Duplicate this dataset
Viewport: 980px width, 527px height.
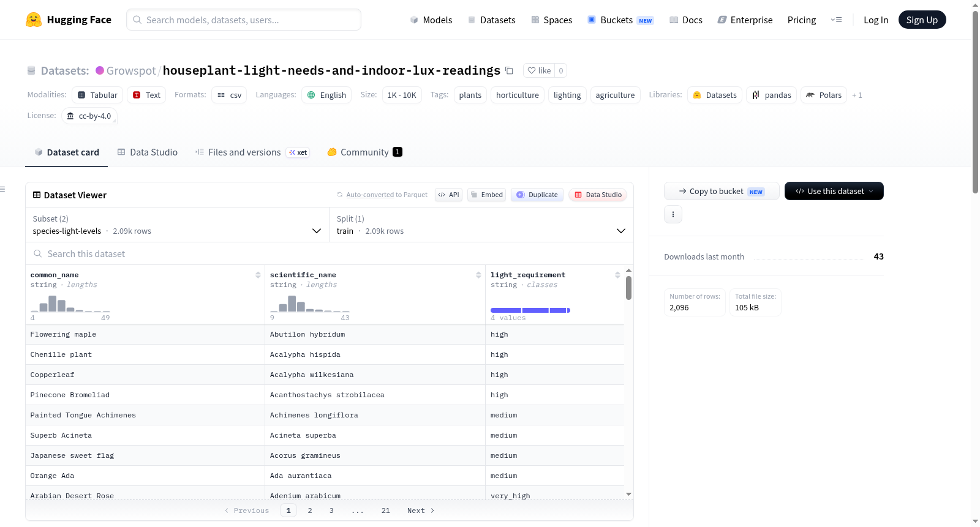pyautogui.click(x=537, y=195)
